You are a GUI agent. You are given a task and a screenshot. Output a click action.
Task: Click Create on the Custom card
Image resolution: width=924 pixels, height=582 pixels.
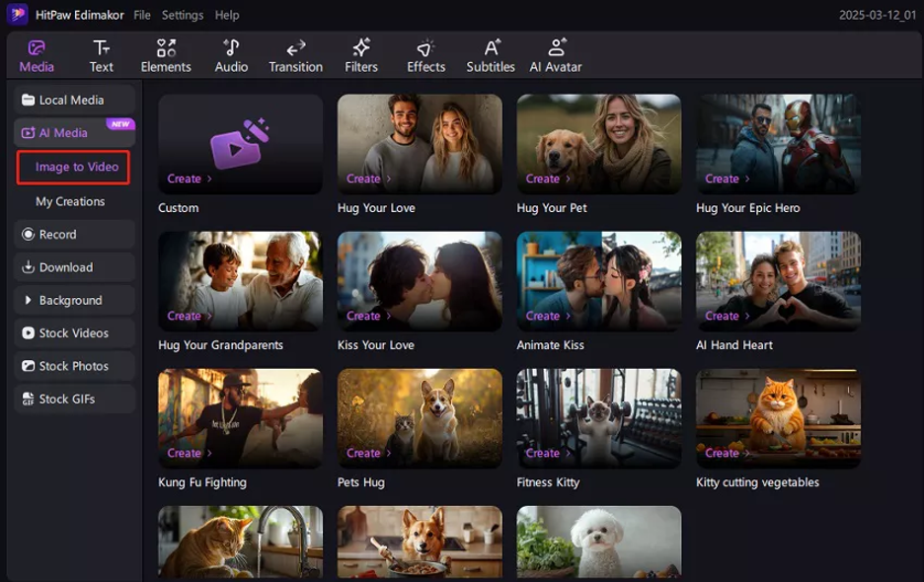coord(190,179)
